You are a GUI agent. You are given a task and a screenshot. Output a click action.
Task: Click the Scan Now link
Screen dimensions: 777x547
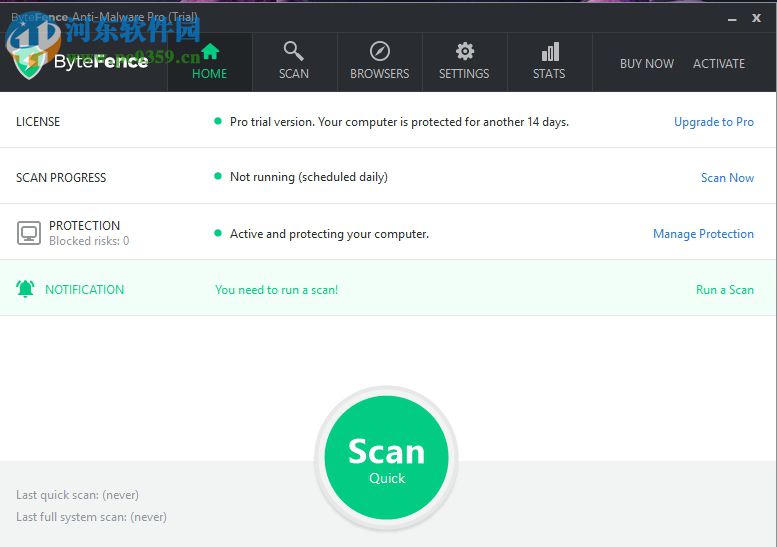pos(727,178)
